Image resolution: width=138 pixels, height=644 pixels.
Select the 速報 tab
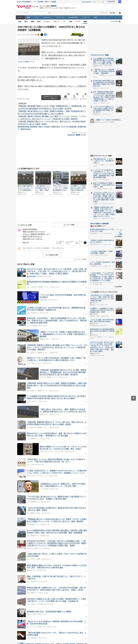tap(28, 17)
